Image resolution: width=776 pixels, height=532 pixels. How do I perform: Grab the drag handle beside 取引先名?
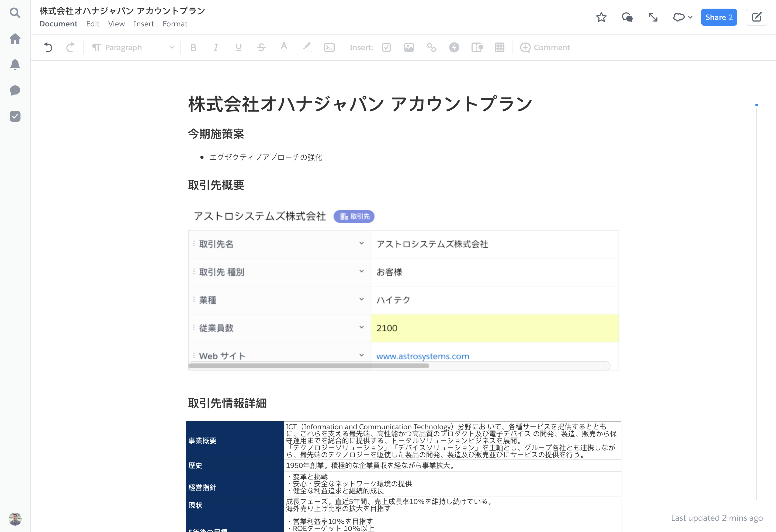(x=194, y=244)
